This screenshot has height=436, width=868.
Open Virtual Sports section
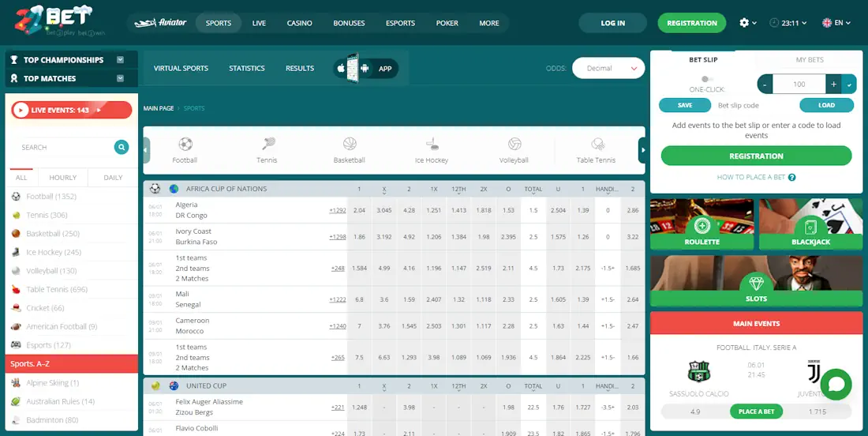pyautogui.click(x=181, y=68)
